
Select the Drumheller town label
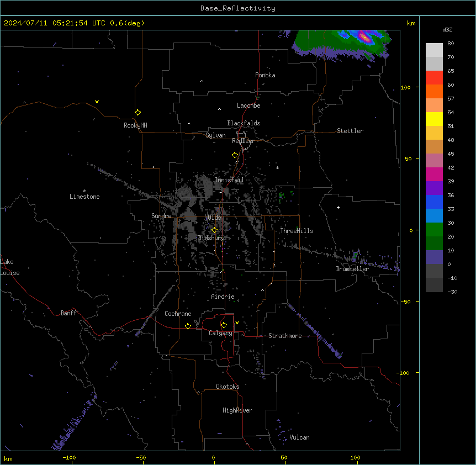tap(352, 269)
